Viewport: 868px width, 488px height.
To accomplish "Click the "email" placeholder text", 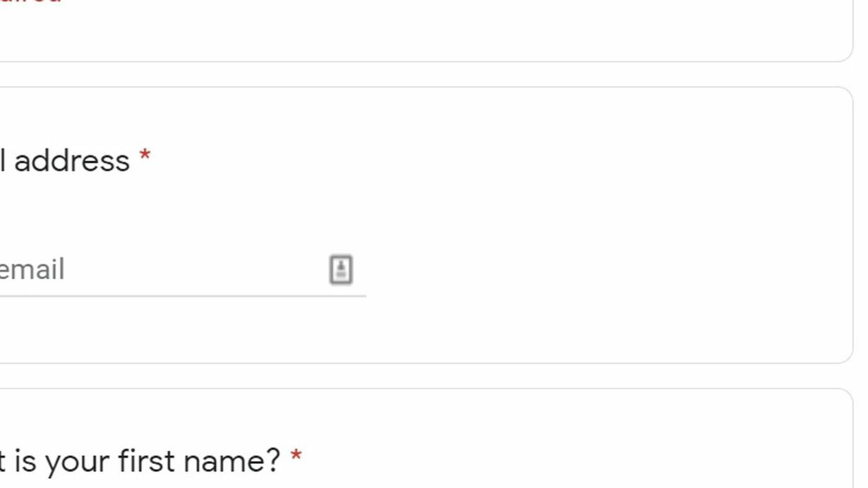I will (x=32, y=270).
